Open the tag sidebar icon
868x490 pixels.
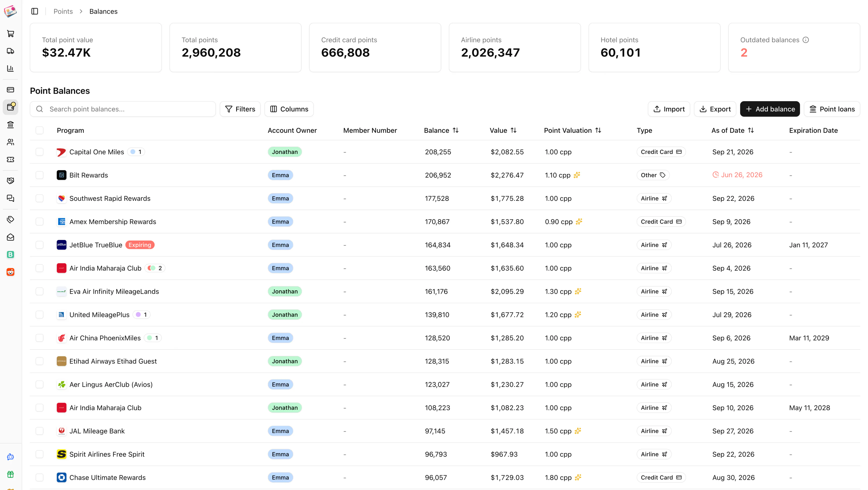coord(10,220)
